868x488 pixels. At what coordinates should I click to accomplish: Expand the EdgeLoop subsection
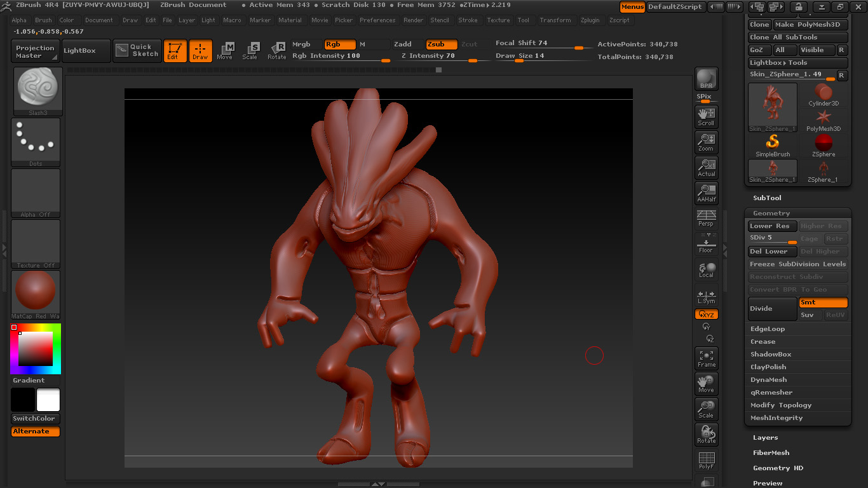(x=768, y=329)
